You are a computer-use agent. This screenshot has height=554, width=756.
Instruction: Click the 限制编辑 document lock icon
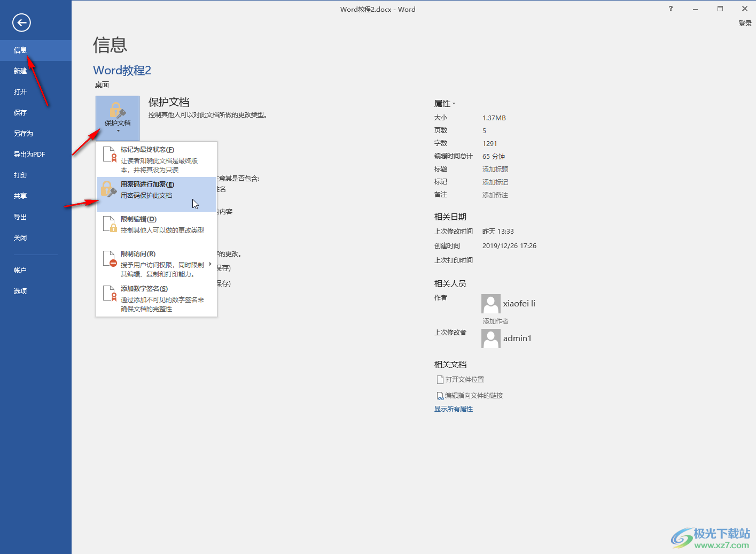tap(110, 224)
